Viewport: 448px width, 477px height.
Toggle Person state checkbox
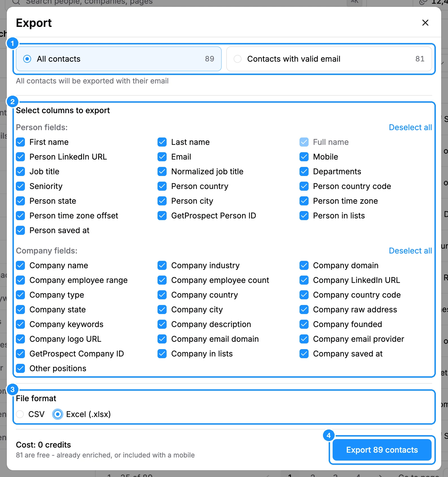pyautogui.click(x=21, y=201)
